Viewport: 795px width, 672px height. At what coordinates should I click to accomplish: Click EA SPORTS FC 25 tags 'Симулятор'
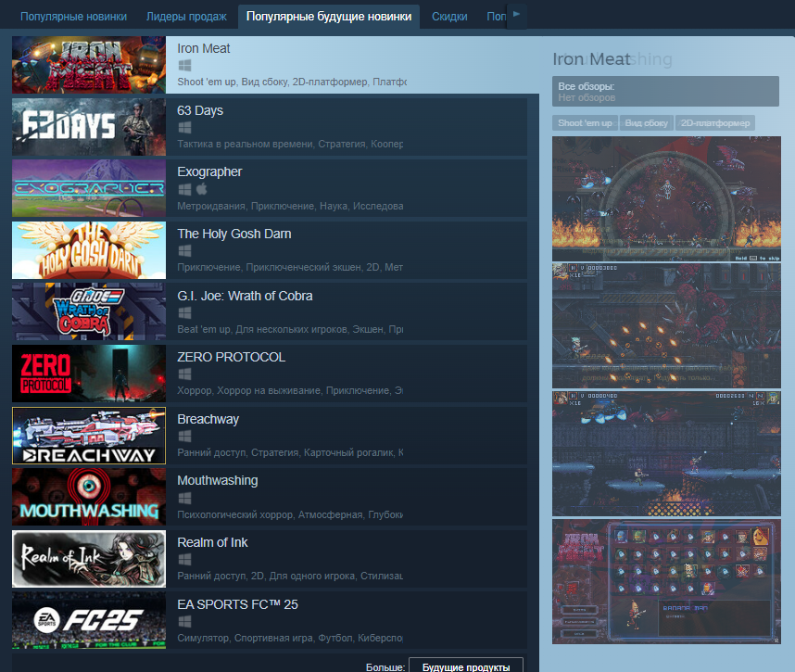click(x=203, y=638)
